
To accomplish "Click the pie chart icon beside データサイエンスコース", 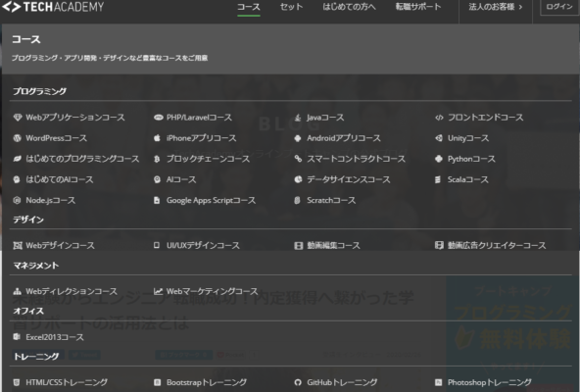I will (x=298, y=179).
